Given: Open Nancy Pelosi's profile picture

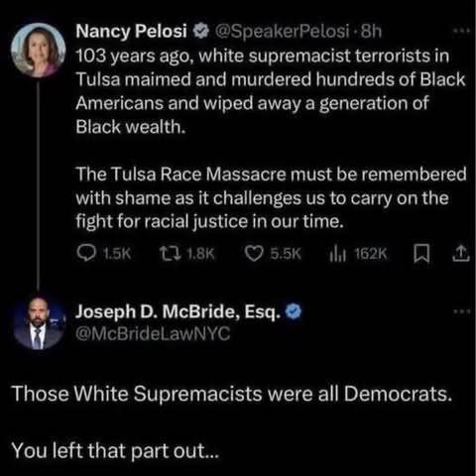Looking at the screenshot, I should pyautogui.click(x=39, y=50).
